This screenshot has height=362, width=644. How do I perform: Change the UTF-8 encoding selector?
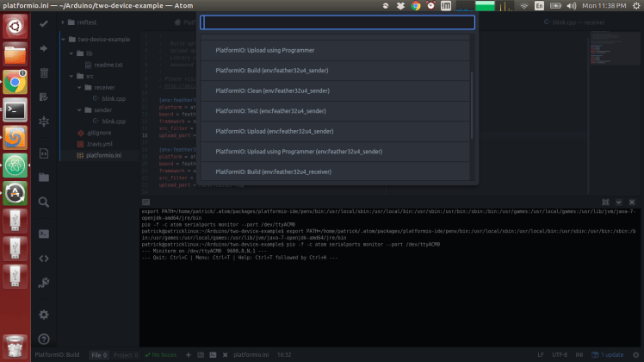click(x=560, y=354)
